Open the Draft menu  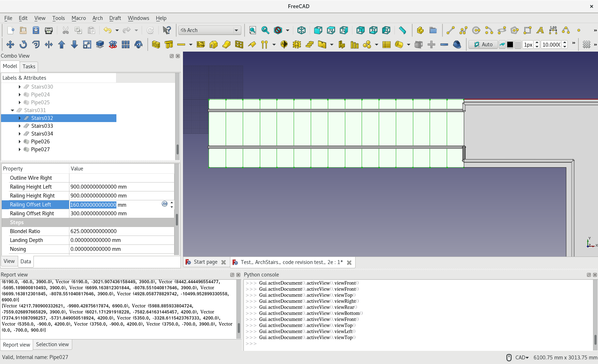click(115, 18)
